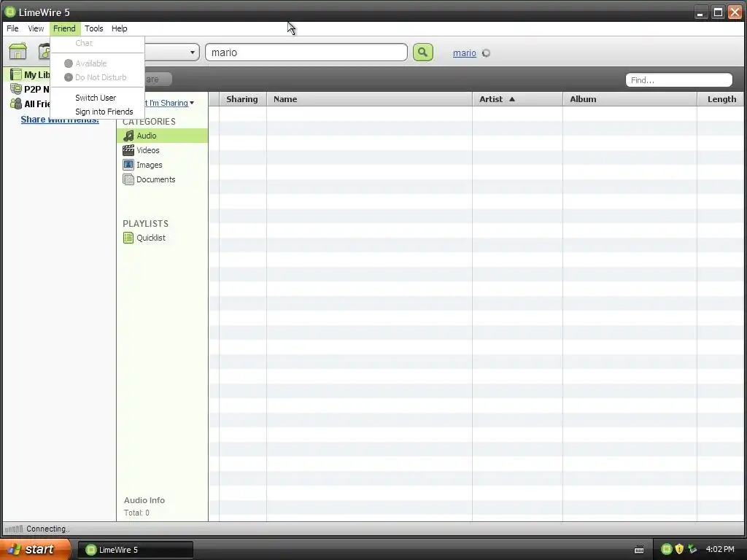747x560 pixels.
Task: Select the Audio category
Action: [x=162, y=136]
